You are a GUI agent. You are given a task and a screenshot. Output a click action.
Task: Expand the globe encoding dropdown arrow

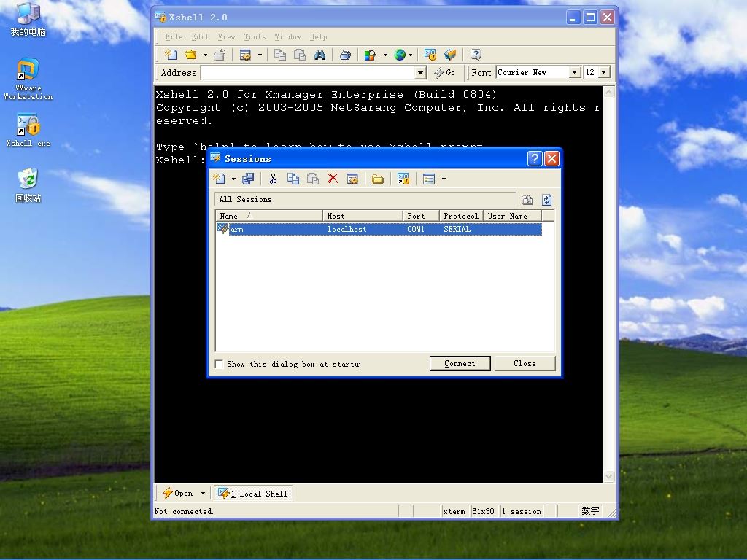click(410, 55)
